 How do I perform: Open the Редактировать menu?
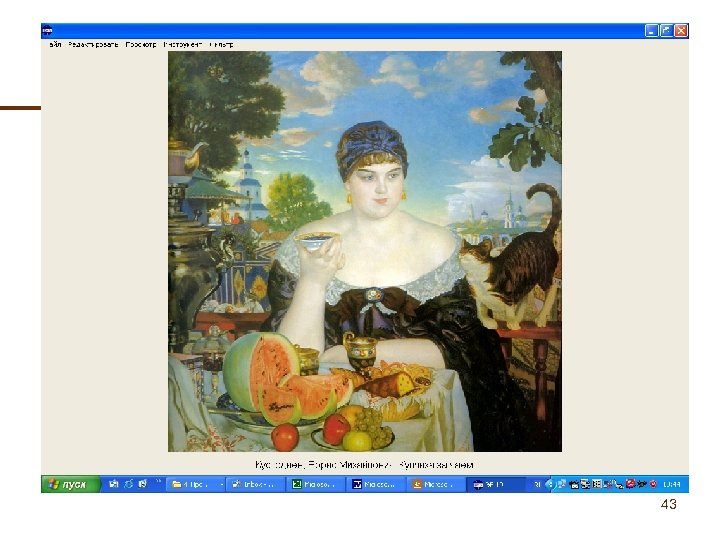pyautogui.click(x=93, y=45)
